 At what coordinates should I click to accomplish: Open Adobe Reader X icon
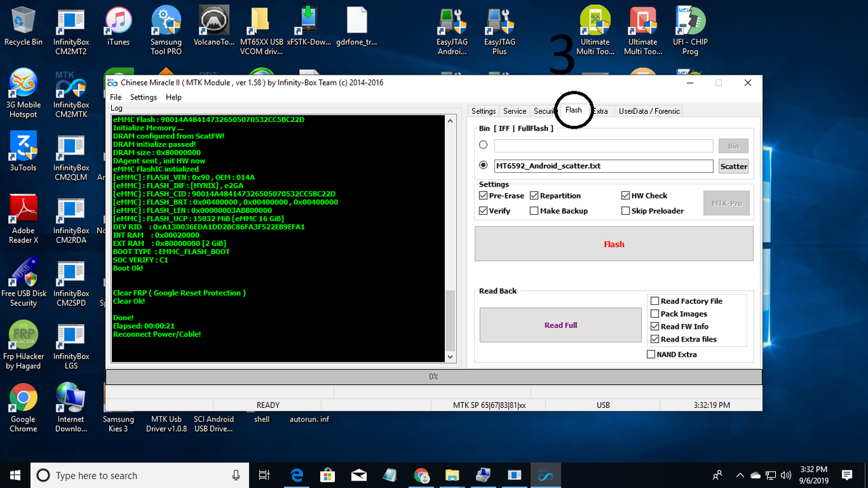[23, 219]
